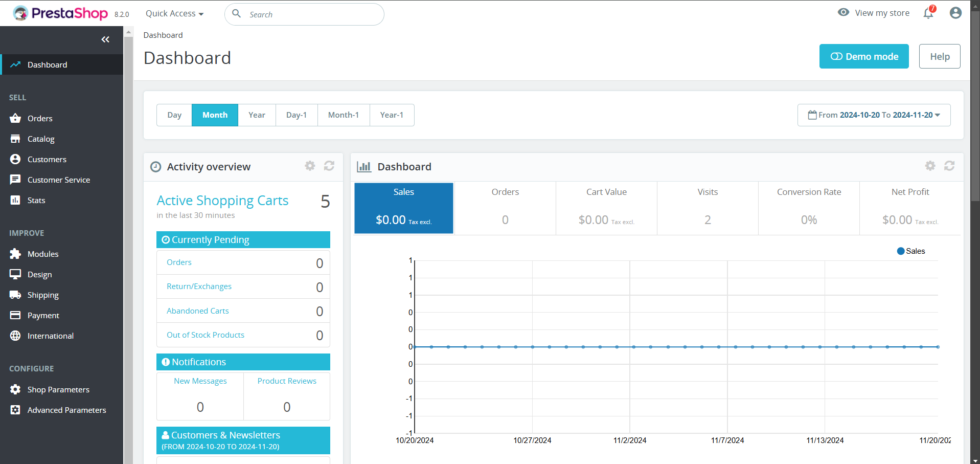
Task: Open the Advanced Parameters section
Action: (66, 410)
